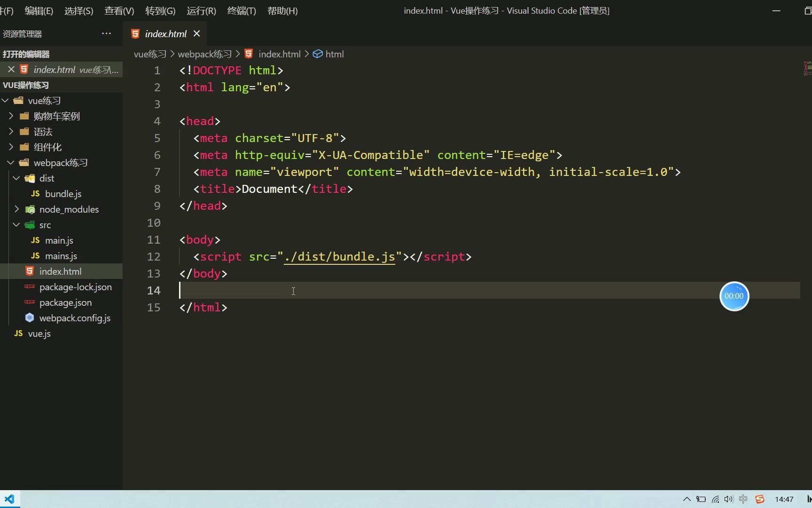Click index.html breadcrumb segment
Viewport: 812px width, 508px height.
[x=280, y=54]
